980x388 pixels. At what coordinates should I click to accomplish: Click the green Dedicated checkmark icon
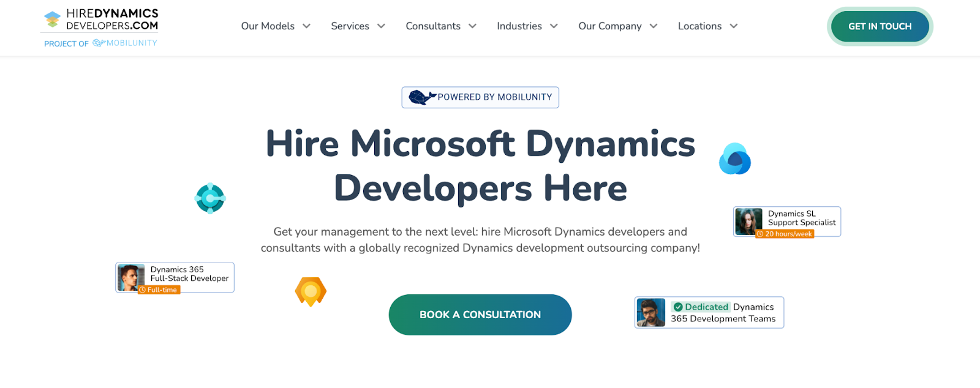[678, 307]
